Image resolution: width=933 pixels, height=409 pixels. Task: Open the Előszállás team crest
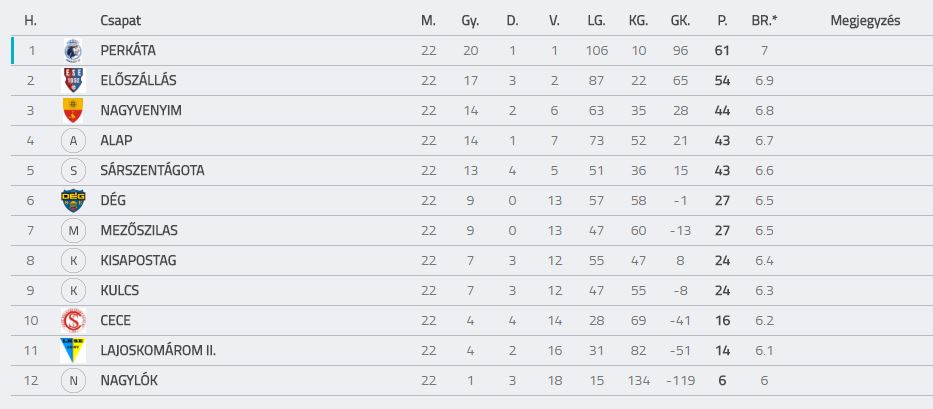coord(73,80)
